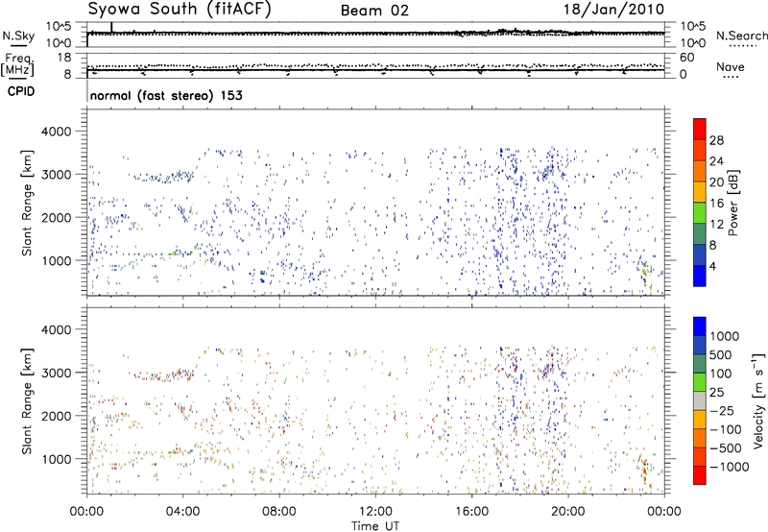Click the '-500' velocity scale value
This screenshot has width=768, height=532.
[725, 447]
